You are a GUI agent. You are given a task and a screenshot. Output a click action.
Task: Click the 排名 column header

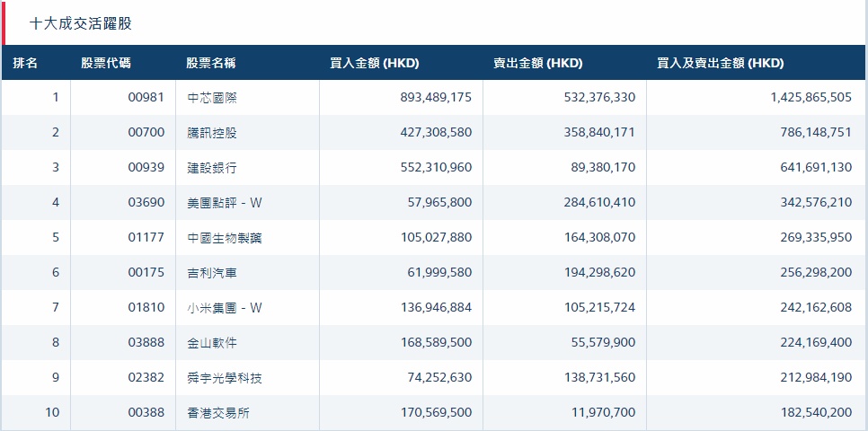[25, 63]
